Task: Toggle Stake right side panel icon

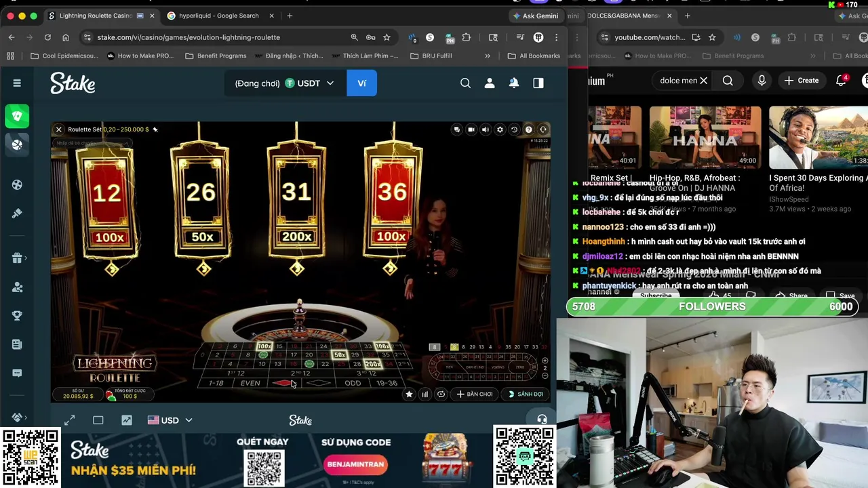Action: click(x=538, y=83)
